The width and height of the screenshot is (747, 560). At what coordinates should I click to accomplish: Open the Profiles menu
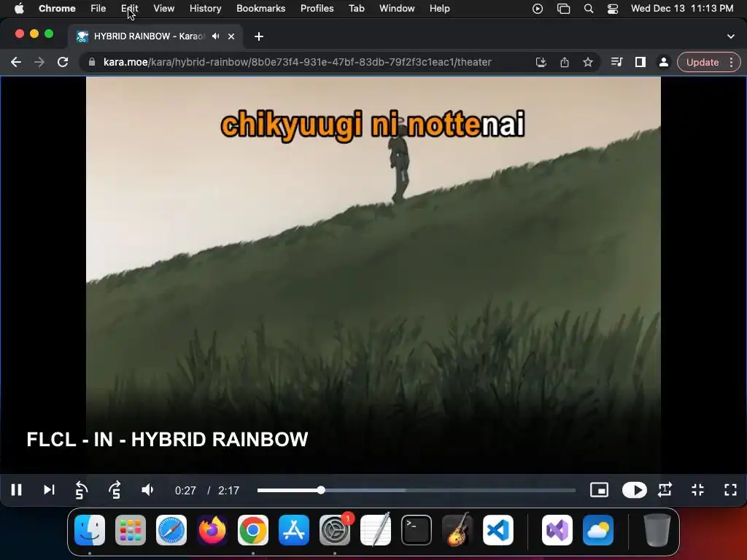pyautogui.click(x=317, y=9)
